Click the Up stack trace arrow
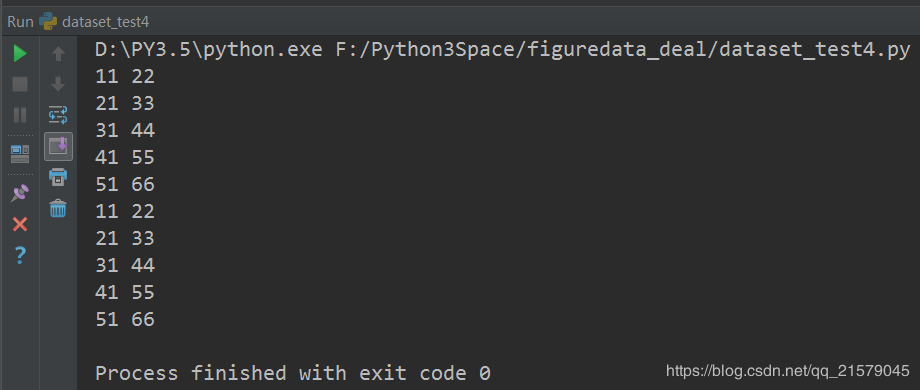The width and height of the screenshot is (920, 390). (x=58, y=54)
